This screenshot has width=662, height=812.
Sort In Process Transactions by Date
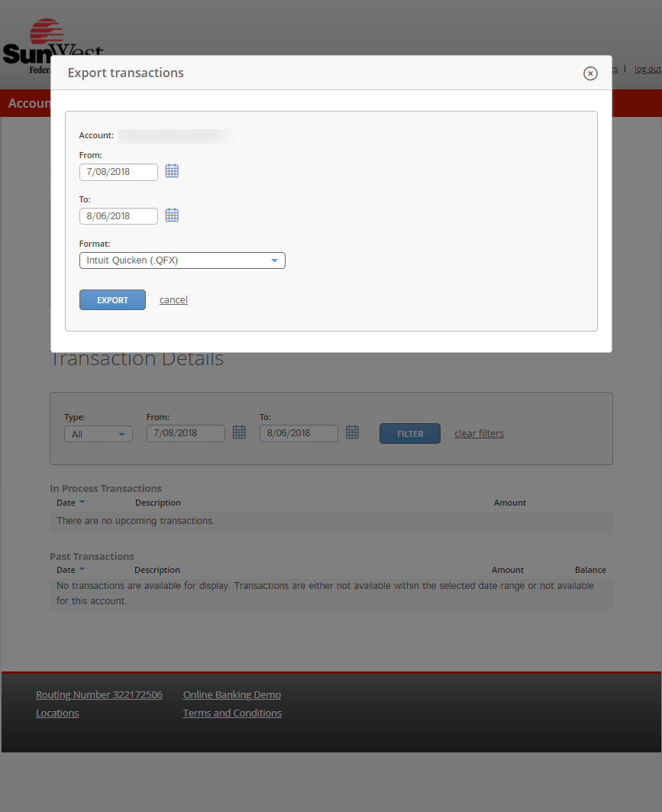pos(70,503)
